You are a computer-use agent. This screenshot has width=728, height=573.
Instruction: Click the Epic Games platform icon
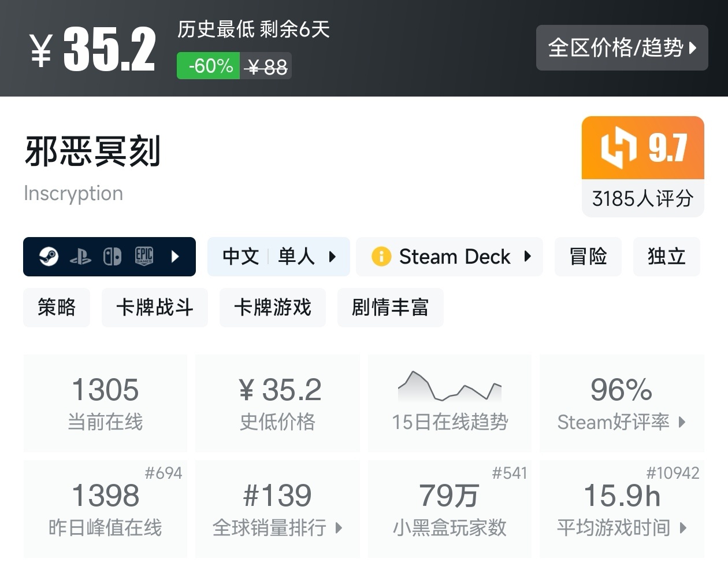click(x=144, y=256)
